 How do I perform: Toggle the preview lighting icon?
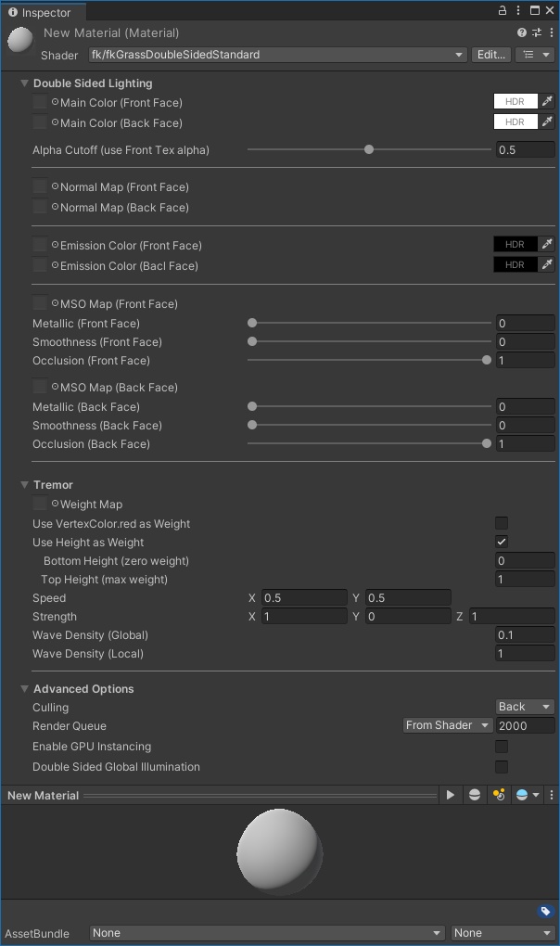point(499,795)
